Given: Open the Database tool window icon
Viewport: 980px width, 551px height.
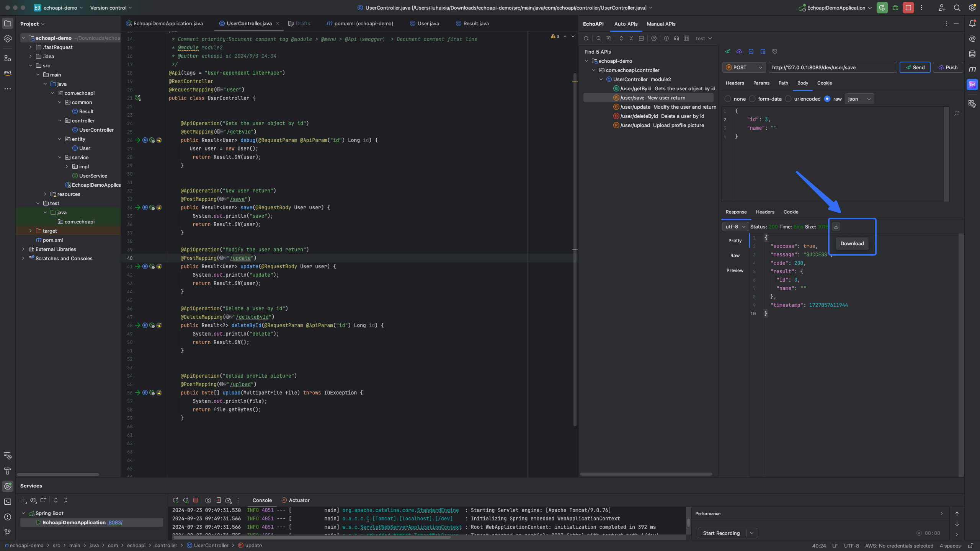Looking at the screenshot, I should pos(972,54).
